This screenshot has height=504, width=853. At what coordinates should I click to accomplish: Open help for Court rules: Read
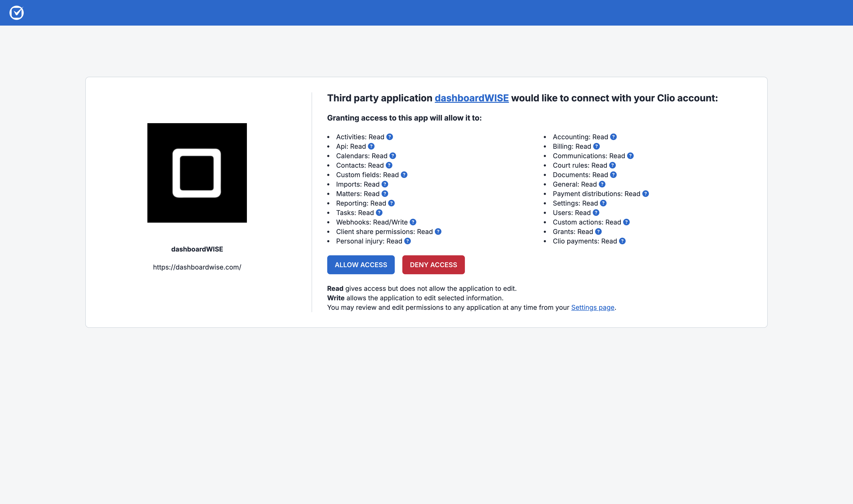(613, 165)
